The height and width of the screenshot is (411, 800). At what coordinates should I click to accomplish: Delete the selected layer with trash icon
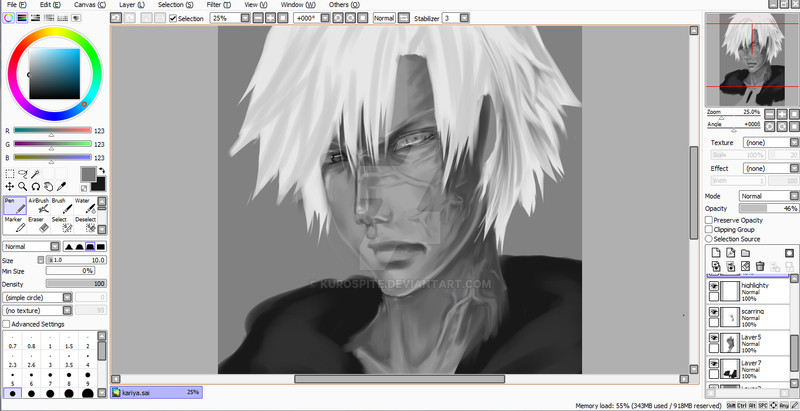760,266
